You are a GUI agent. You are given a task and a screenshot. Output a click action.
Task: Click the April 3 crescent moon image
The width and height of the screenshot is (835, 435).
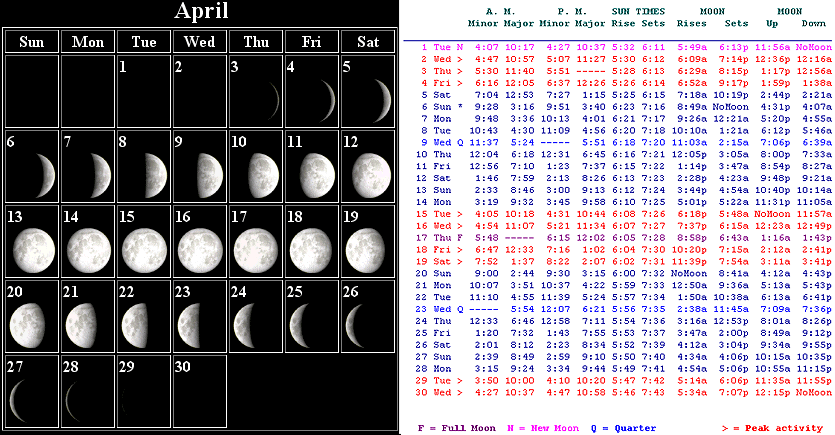click(x=263, y=99)
